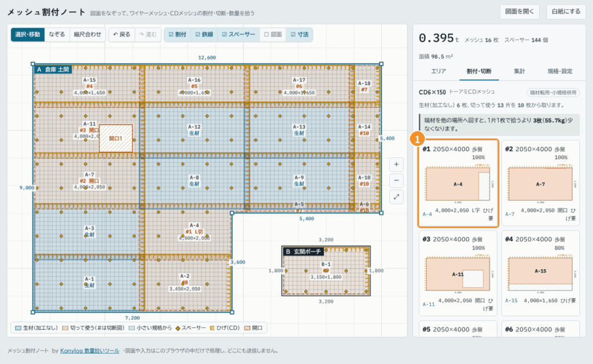This screenshot has height=364, width=593.
Task: Zoom in with the plus button
Action: [396, 164]
